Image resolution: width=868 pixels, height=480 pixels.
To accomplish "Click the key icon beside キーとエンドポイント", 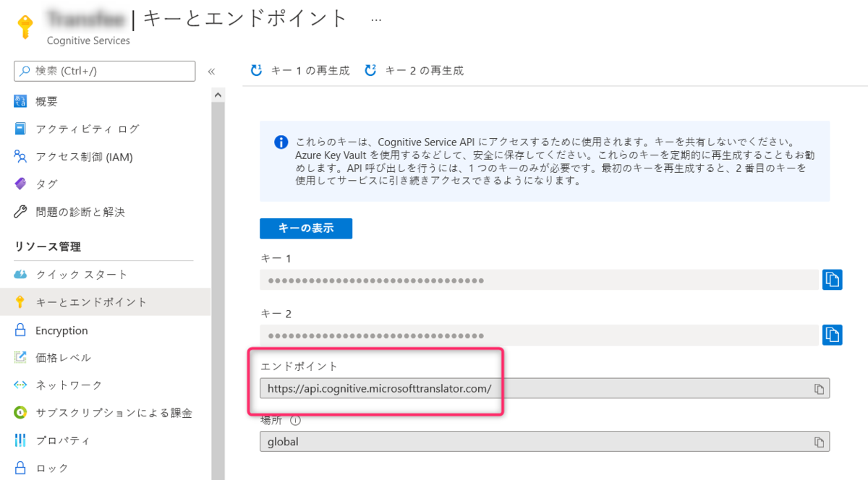I will [x=20, y=302].
